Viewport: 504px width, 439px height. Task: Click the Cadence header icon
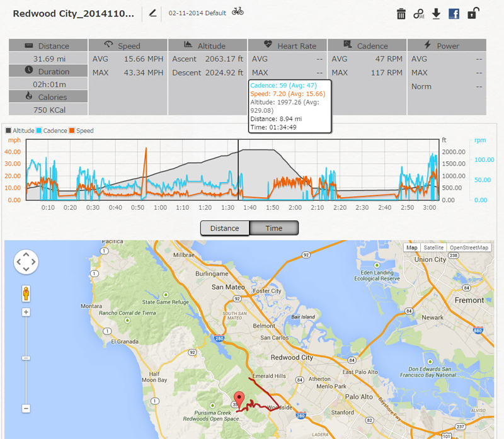tap(348, 44)
